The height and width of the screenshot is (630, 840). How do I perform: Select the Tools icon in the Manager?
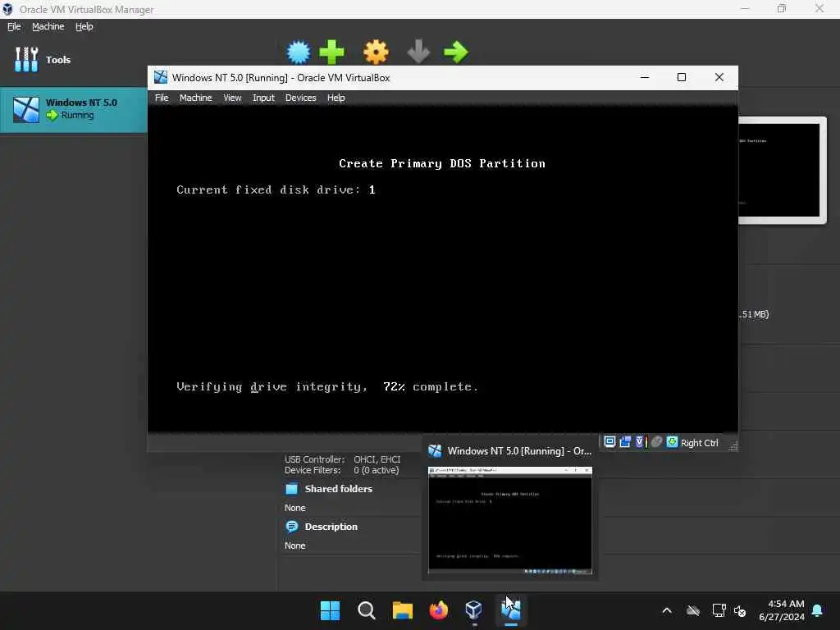26,59
